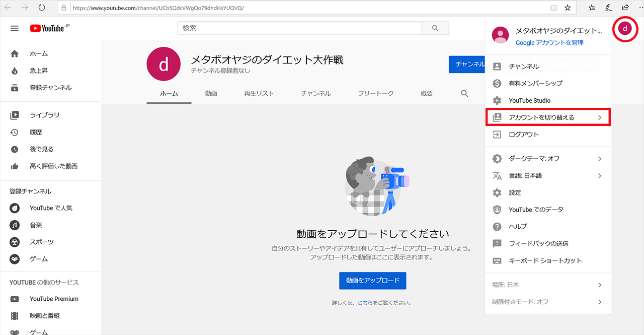Select フィードバックの送信 menu item
The width and height of the screenshot is (644, 335).
pos(548,243)
